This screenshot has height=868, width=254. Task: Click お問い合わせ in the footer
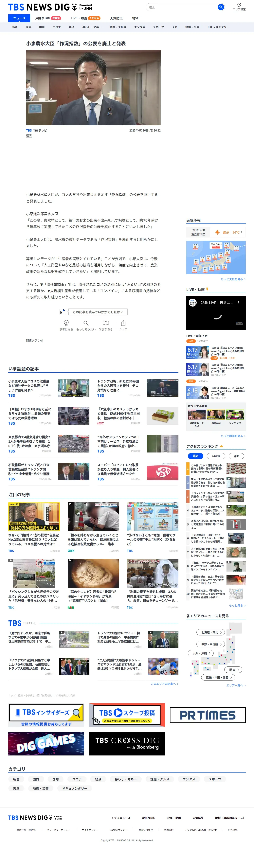[146, 830]
